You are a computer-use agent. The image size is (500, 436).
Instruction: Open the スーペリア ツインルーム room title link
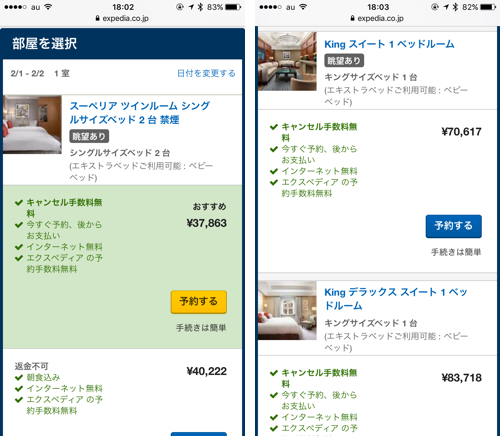(140, 113)
